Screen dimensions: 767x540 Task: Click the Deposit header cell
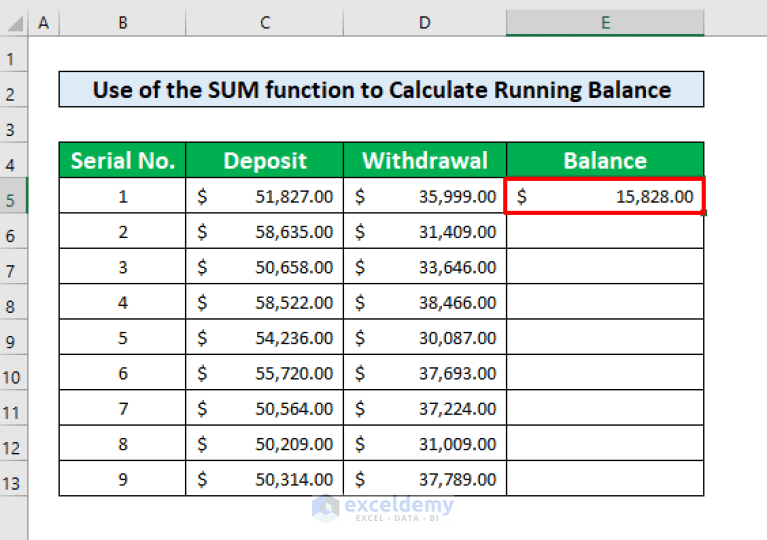click(265, 160)
